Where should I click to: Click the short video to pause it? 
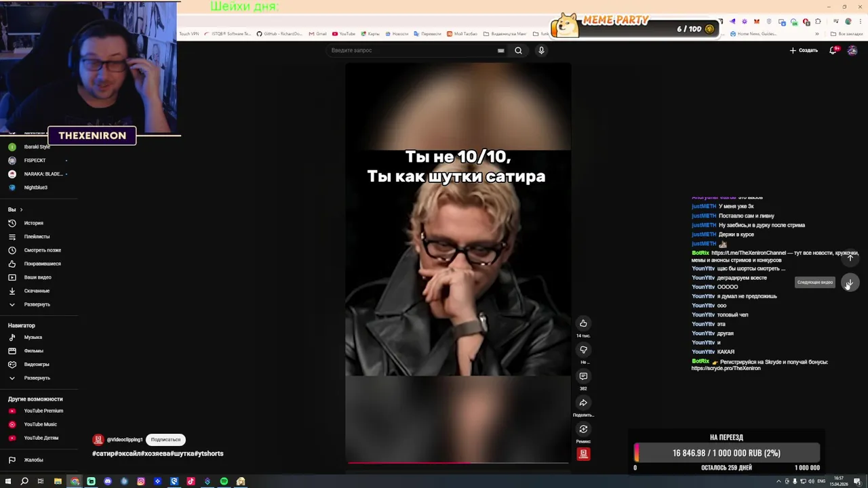[x=458, y=263]
